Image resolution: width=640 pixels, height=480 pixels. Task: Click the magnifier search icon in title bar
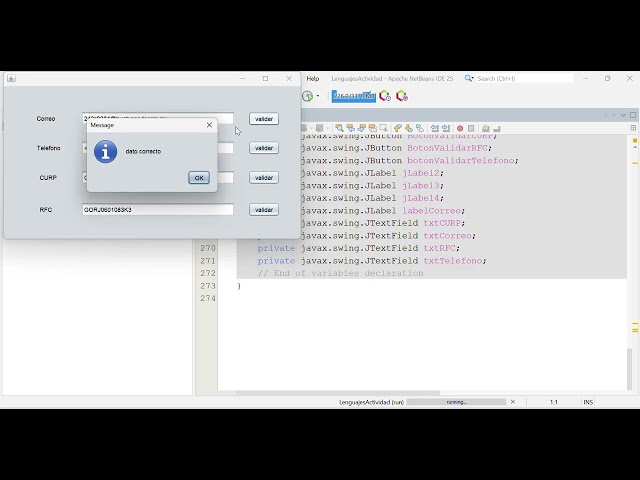(x=469, y=78)
